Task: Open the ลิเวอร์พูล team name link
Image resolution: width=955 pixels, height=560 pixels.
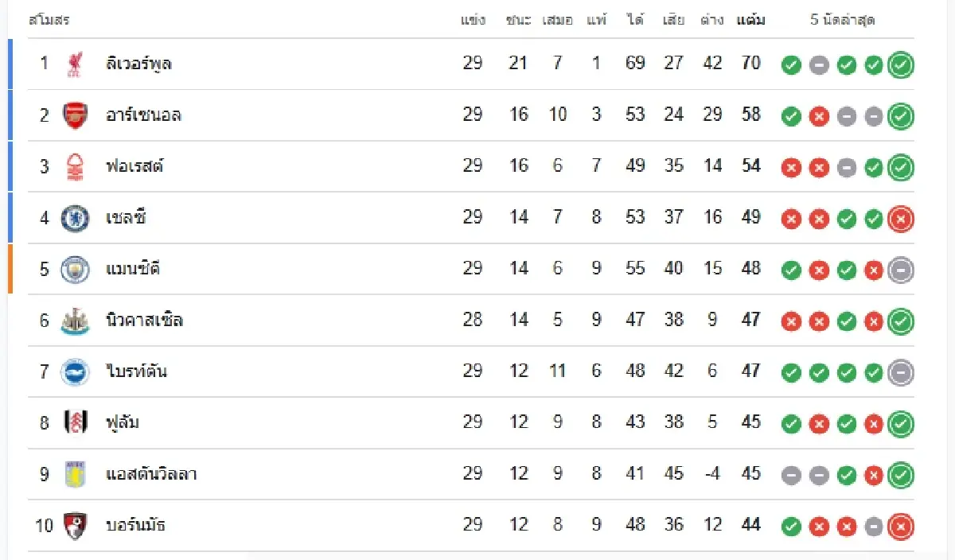Action: point(138,64)
